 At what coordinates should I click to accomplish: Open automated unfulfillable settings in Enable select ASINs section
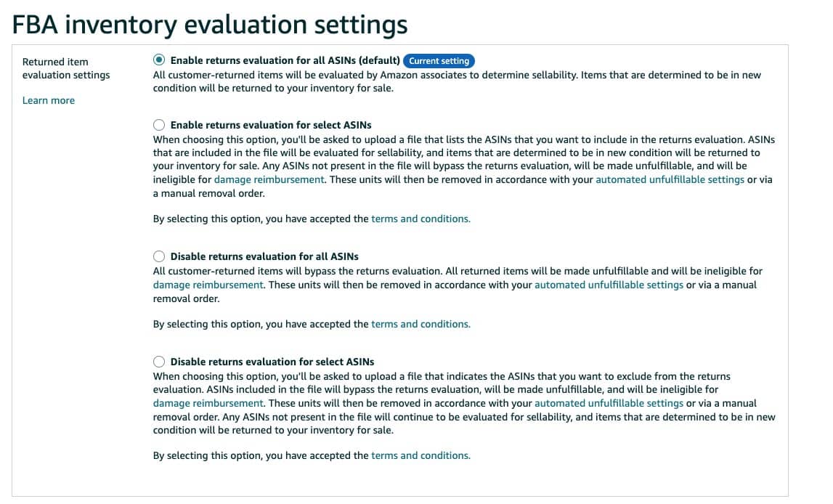670,179
